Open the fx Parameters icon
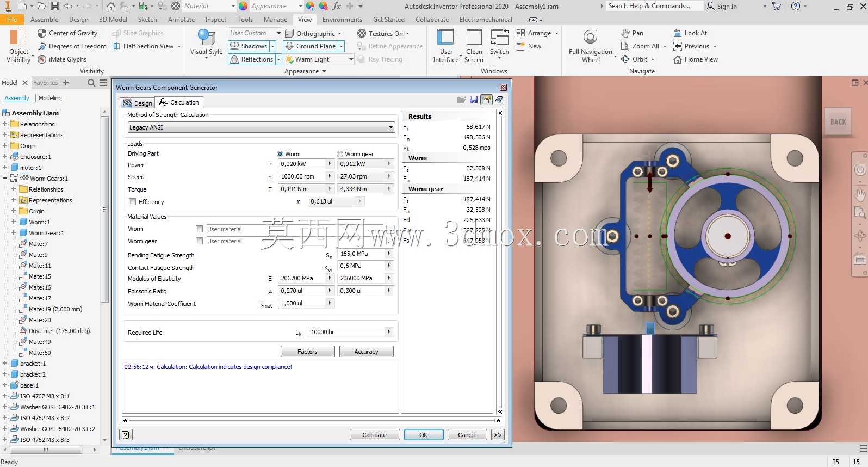The width and height of the screenshot is (868, 467). (x=337, y=6)
